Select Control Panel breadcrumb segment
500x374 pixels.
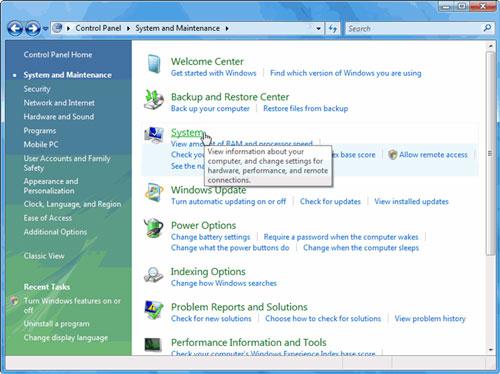pyautogui.click(x=98, y=28)
